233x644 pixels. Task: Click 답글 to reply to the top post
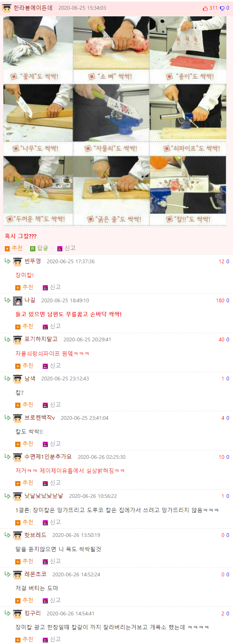tap(39, 248)
